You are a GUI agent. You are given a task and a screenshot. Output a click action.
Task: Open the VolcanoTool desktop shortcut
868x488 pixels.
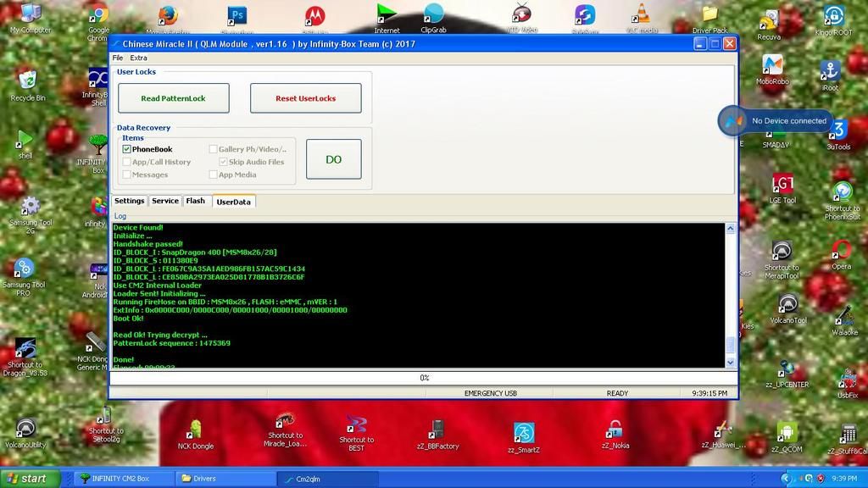(x=787, y=305)
